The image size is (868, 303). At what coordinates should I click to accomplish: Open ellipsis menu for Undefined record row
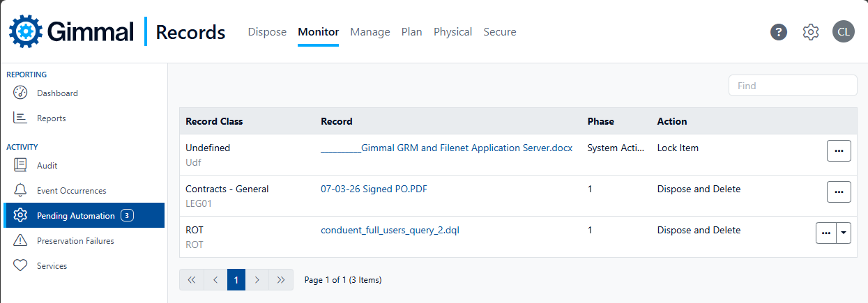click(839, 151)
